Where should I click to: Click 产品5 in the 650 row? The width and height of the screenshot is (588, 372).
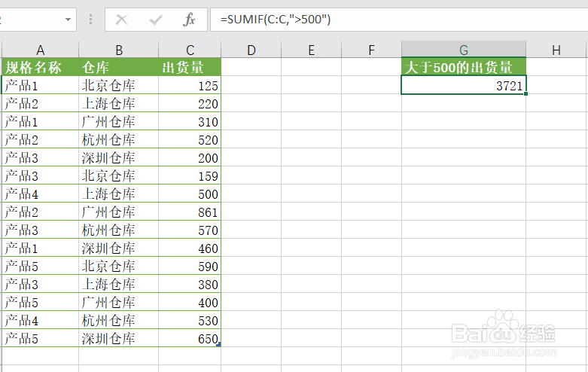(x=21, y=338)
